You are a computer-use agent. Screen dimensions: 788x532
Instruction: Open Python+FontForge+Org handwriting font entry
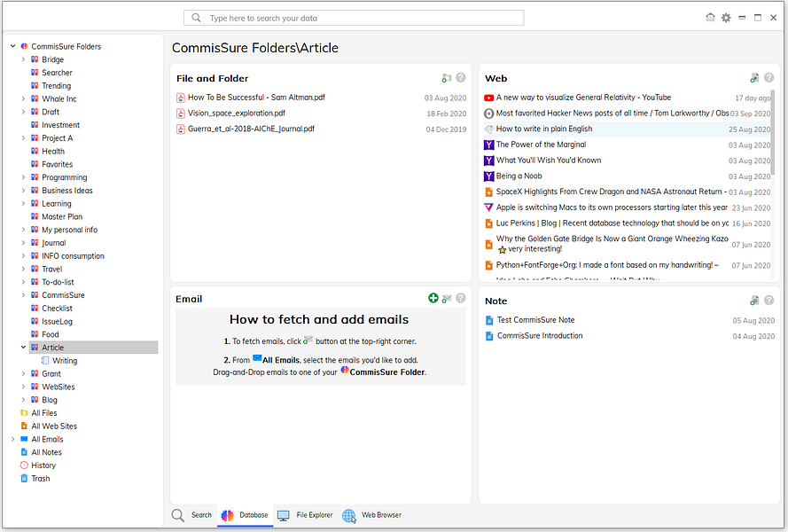point(607,265)
